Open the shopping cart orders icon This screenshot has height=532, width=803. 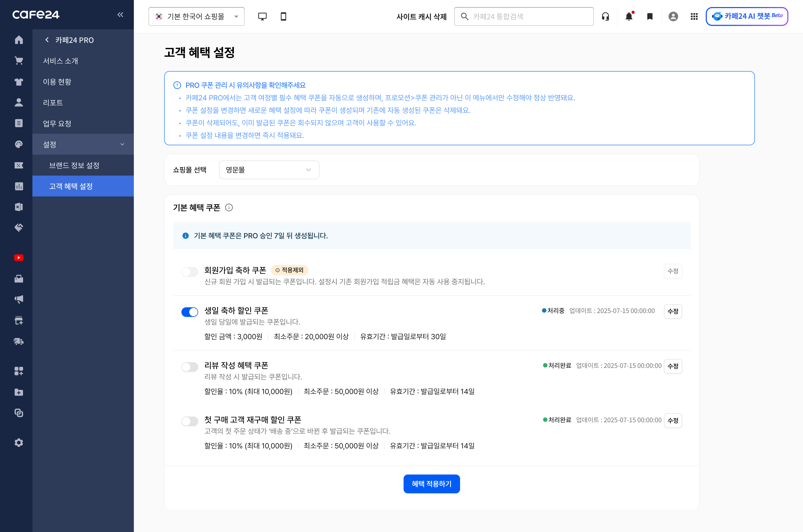pyautogui.click(x=19, y=61)
